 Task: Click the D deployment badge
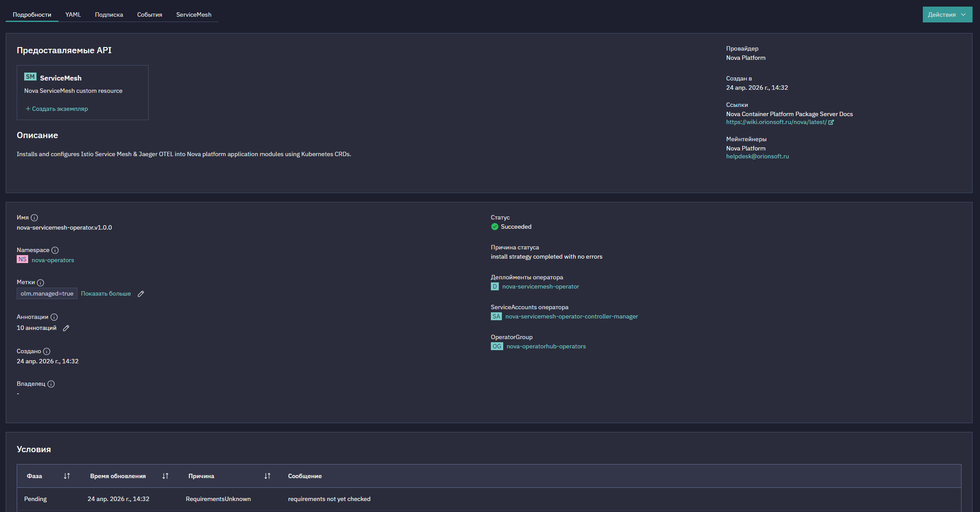(495, 286)
